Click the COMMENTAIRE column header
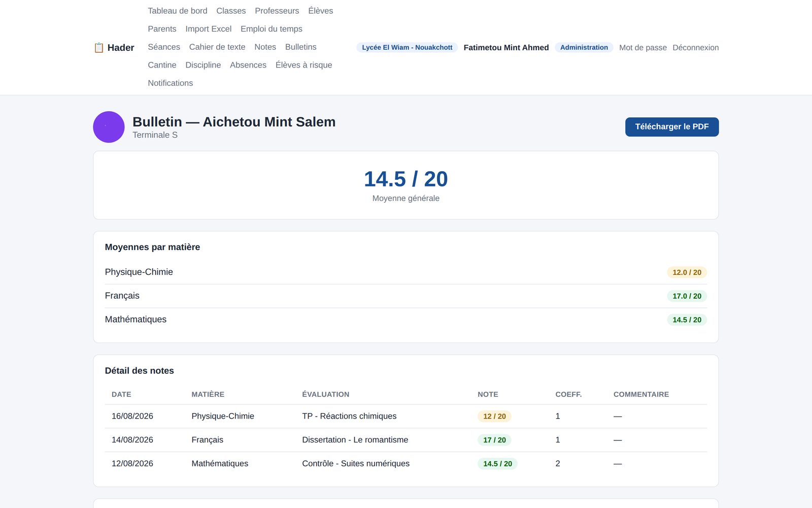812x508 pixels. [641, 394]
